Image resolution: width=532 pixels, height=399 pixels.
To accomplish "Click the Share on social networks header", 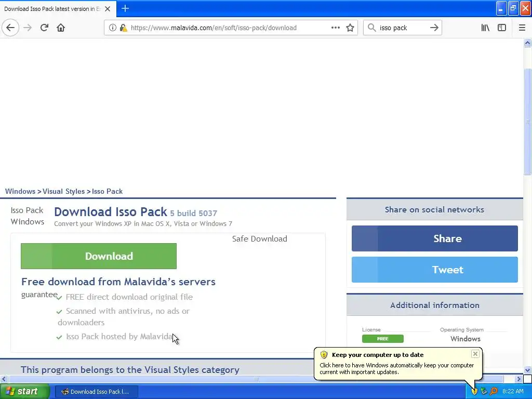I will point(435,210).
